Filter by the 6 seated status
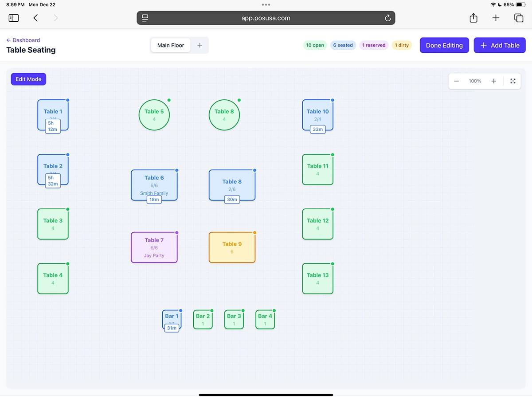This screenshot has height=399, width=532. 343,45
